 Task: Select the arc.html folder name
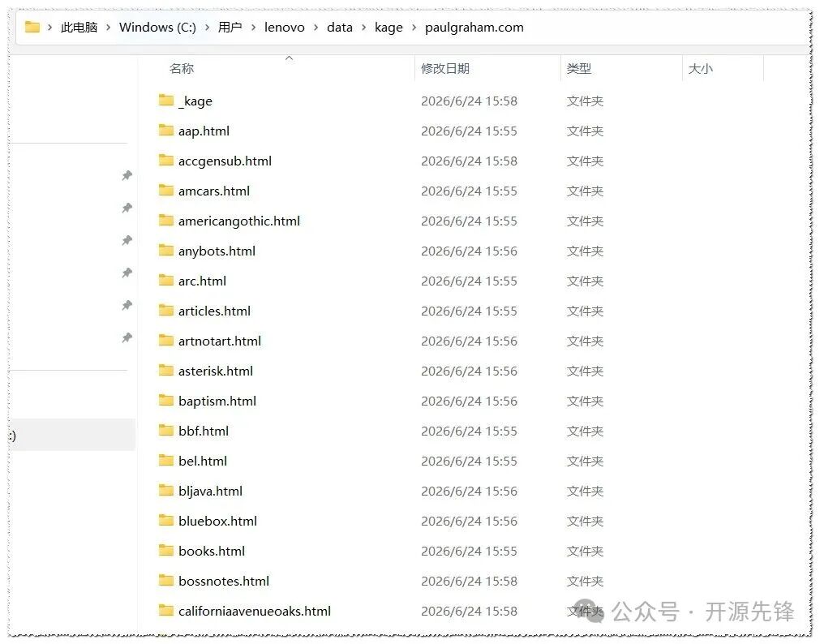tap(203, 281)
